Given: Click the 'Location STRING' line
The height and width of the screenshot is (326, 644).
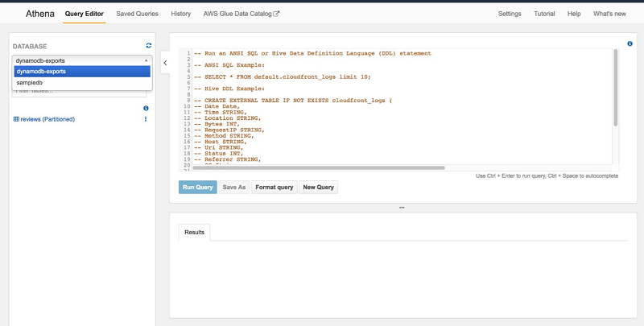Looking at the screenshot, I should coord(228,118).
